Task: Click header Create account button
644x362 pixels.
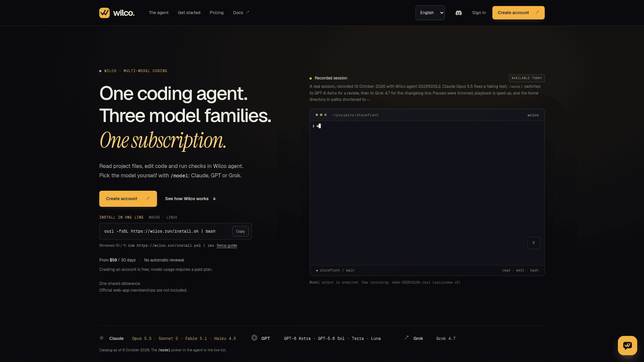Action: (x=518, y=13)
